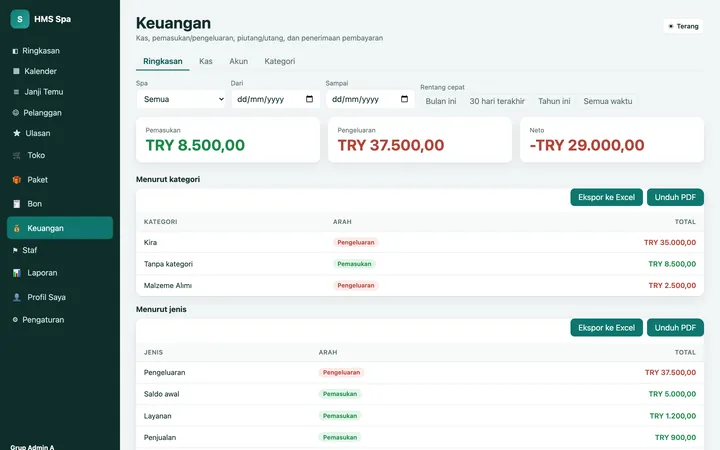Screen dimensions: 720x450
Task: Select the 30 hari terakhir quick range
Action: click(497, 101)
